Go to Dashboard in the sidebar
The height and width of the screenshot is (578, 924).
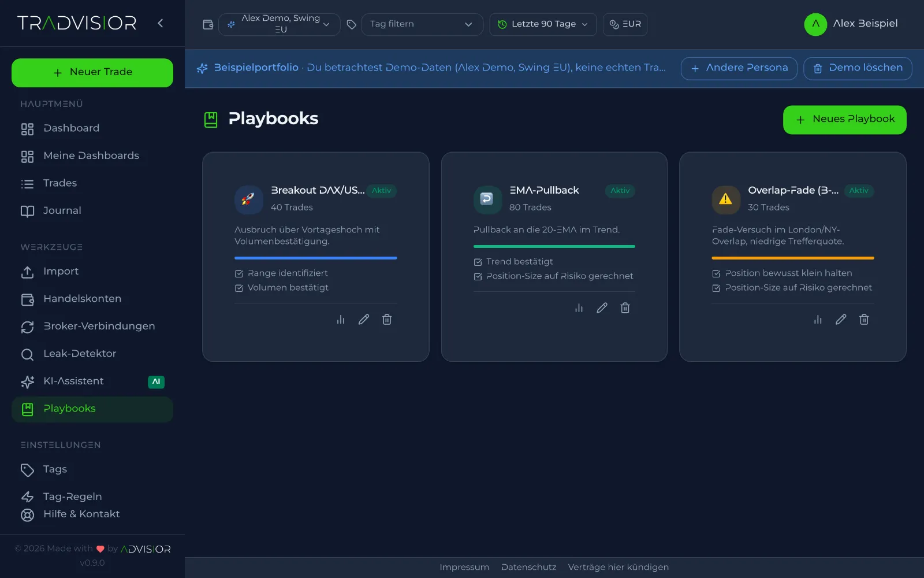(x=92, y=128)
